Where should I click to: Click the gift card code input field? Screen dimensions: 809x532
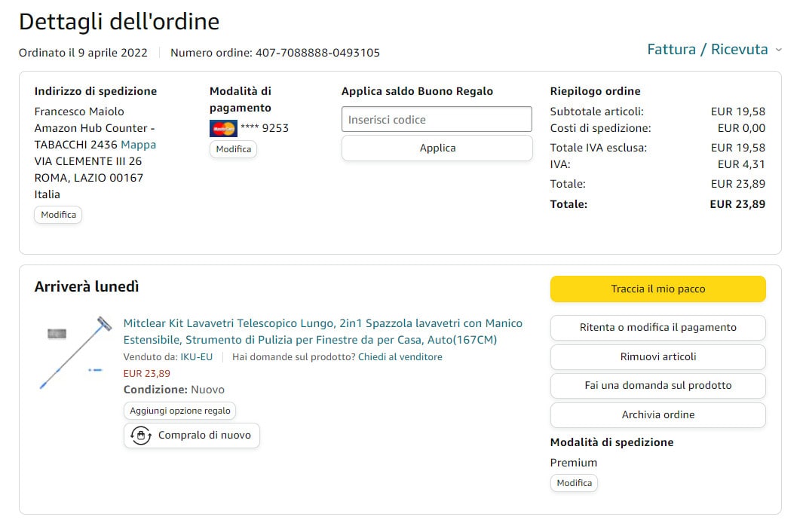[x=437, y=120]
